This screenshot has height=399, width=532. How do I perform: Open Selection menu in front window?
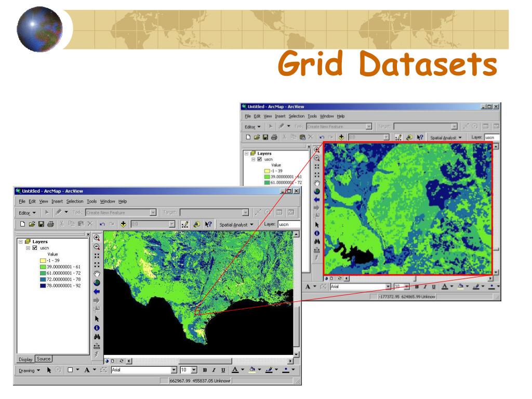tap(75, 201)
